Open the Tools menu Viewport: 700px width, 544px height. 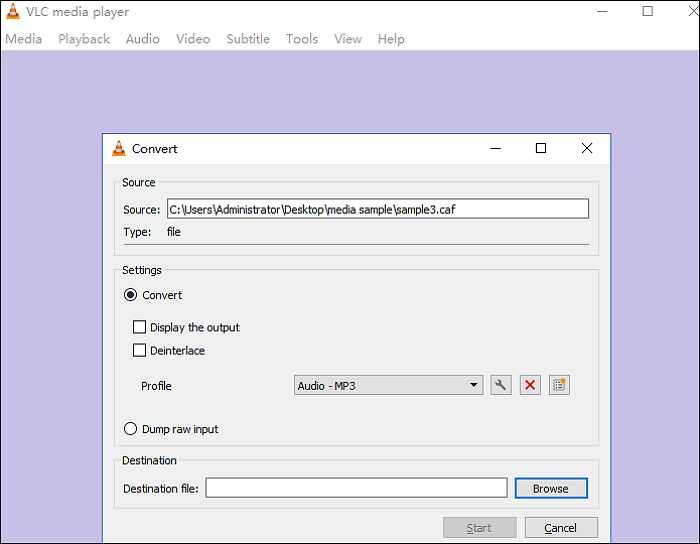click(x=301, y=39)
